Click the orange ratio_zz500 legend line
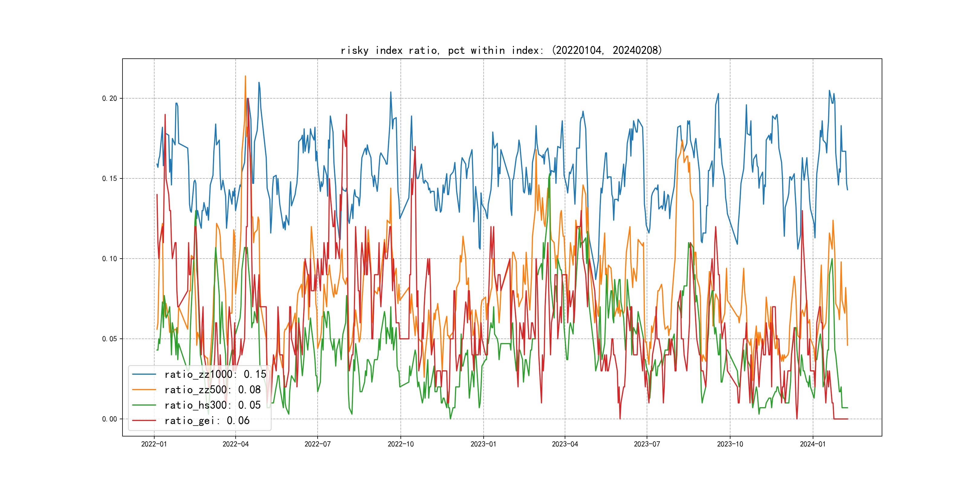 (144, 390)
